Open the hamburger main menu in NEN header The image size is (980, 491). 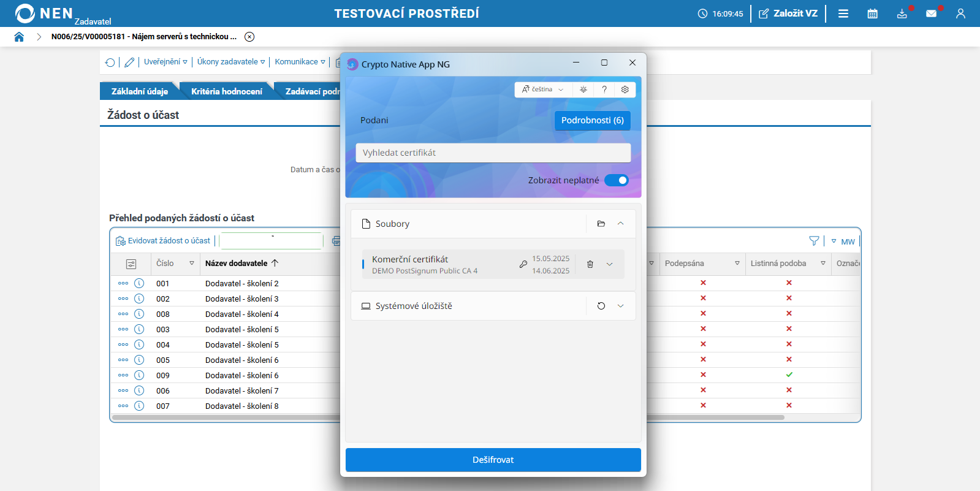[x=843, y=13]
